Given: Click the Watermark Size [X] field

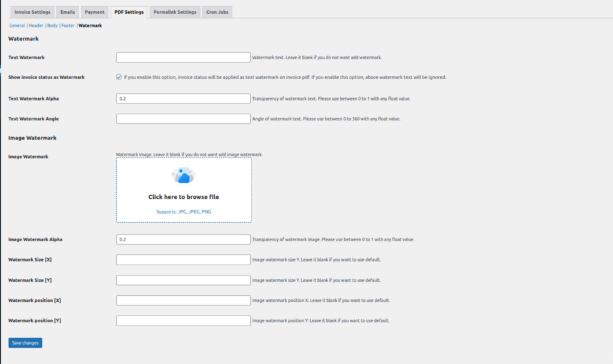Looking at the screenshot, I should click(x=184, y=259).
